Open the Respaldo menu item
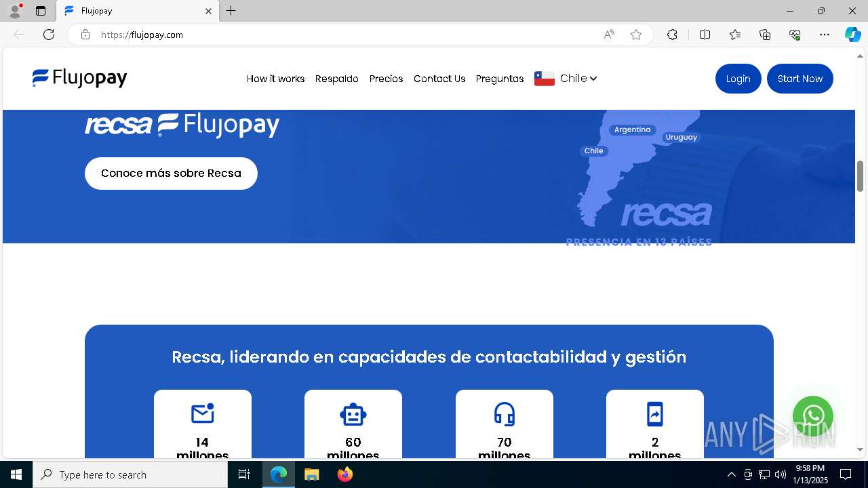 tap(337, 79)
